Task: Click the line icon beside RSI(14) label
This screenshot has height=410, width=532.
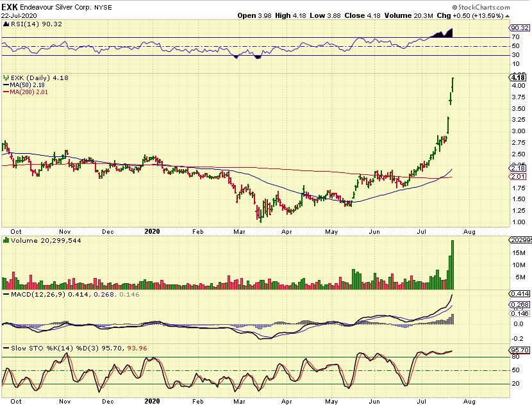Action: [6, 24]
